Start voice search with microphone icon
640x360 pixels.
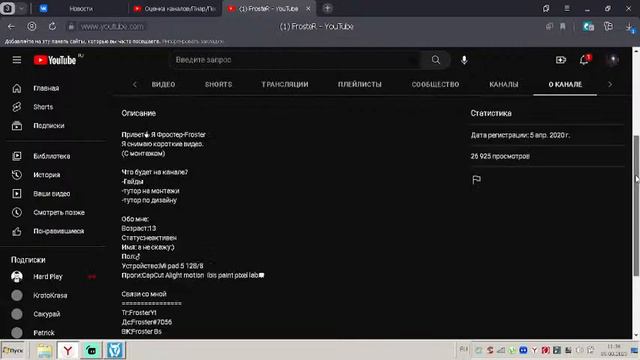(x=464, y=60)
